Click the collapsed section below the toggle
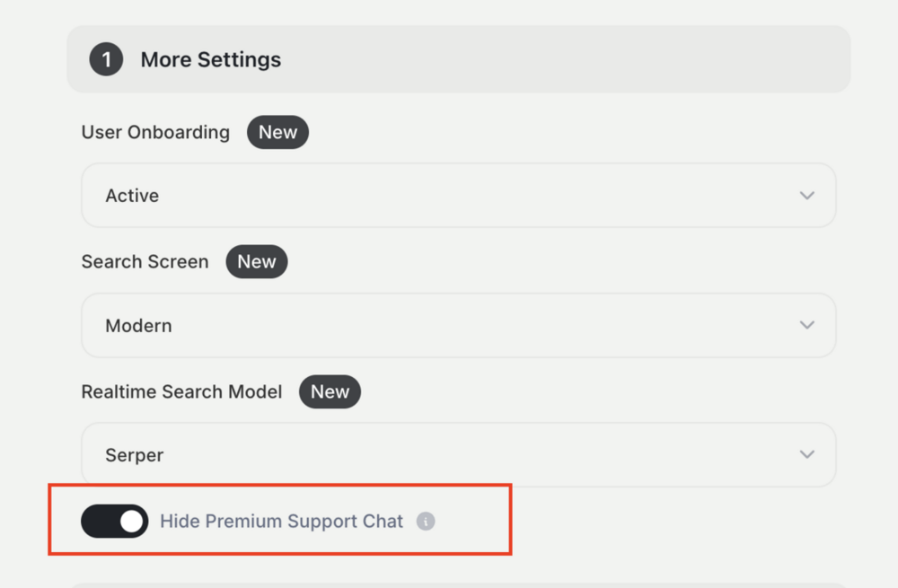The image size is (898, 588). (458, 584)
